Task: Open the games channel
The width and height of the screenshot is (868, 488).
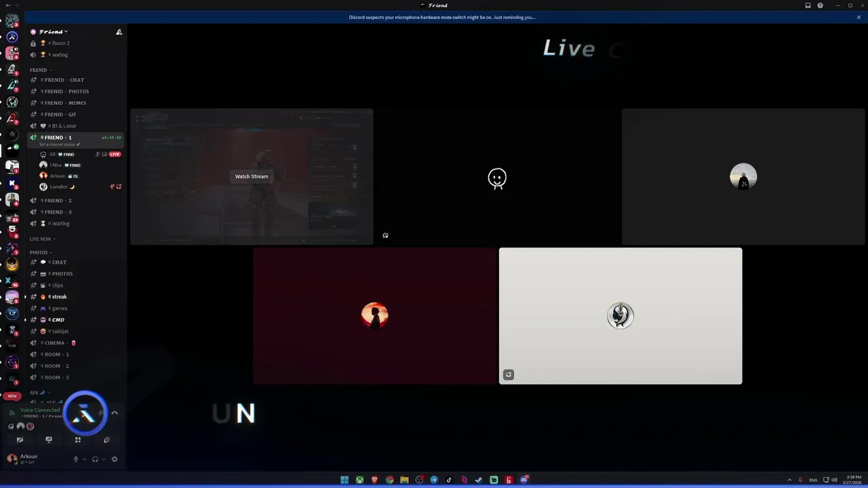Action: tap(75, 308)
